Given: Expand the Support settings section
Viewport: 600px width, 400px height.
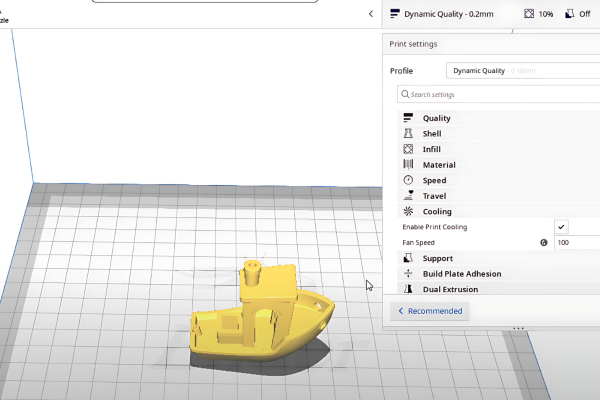Looking at the screenshot, I should [438, 258].
